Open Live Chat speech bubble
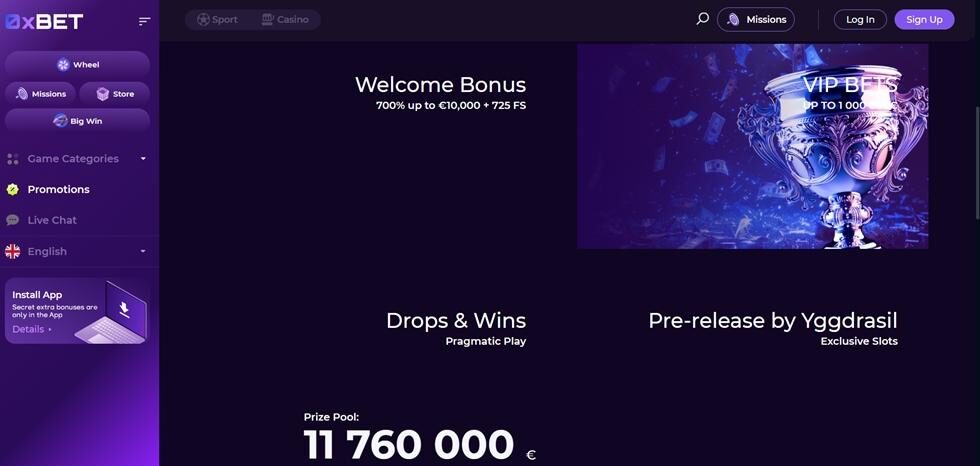 [x=12, y=220]
